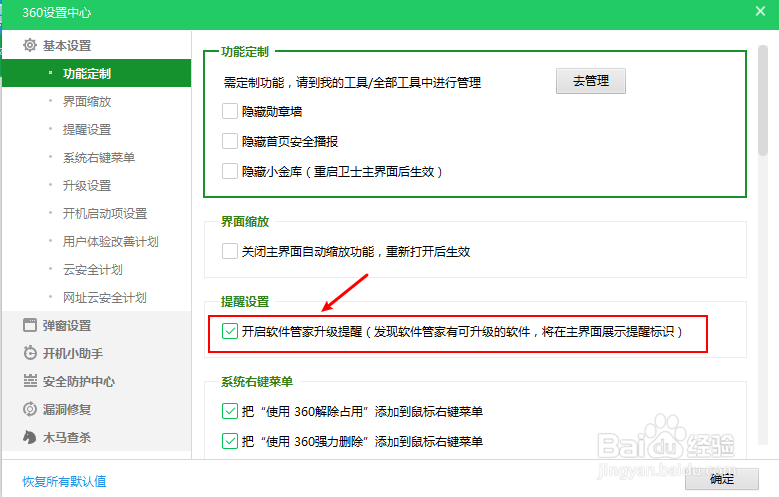Click the 功能定制 section heading
This screenshot has height=497, width=779.
[x=245, y=51]
